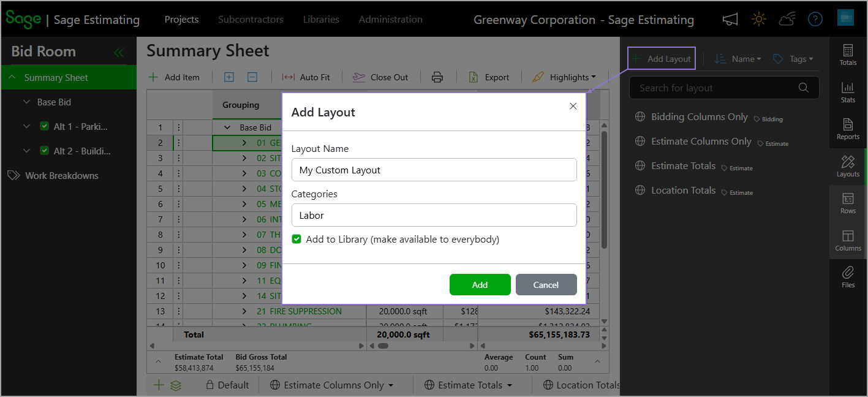Select Estimate Totals layout in panel
The width and height of the screenshot is (868, 397).
[684, 165]
